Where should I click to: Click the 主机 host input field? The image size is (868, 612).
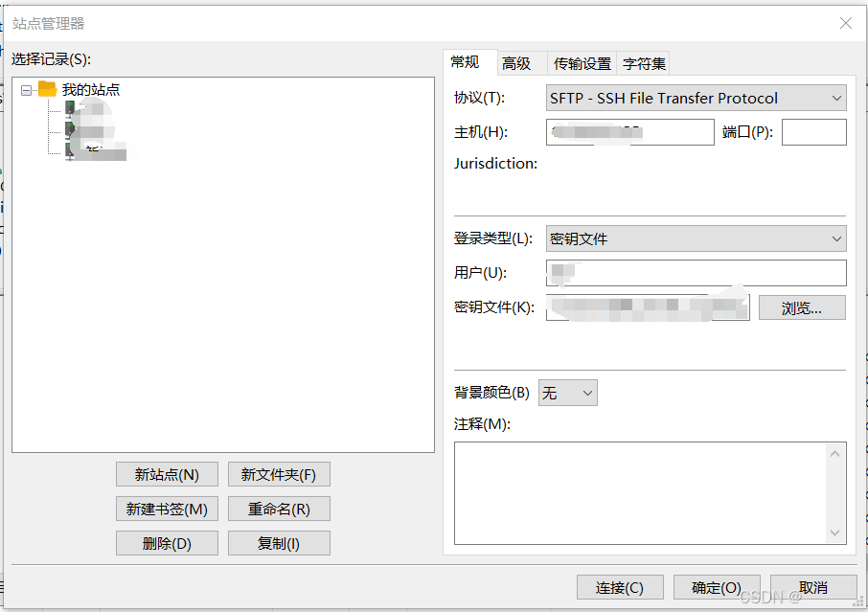(630, 132)
